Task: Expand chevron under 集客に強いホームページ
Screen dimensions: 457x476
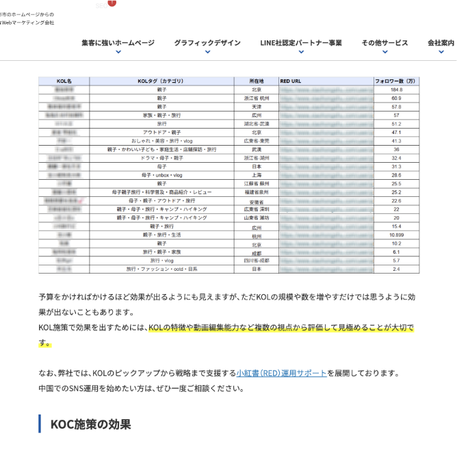Action: 118,52
